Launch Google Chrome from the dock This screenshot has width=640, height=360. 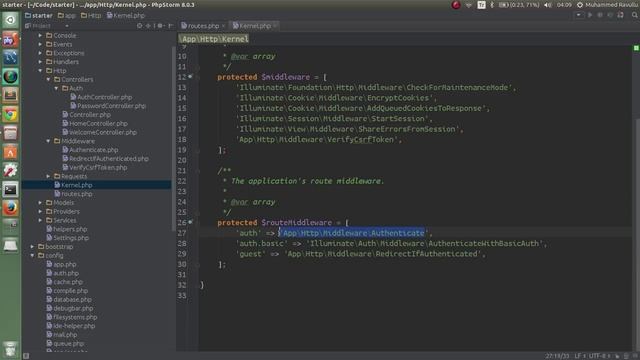click(10, 115)
